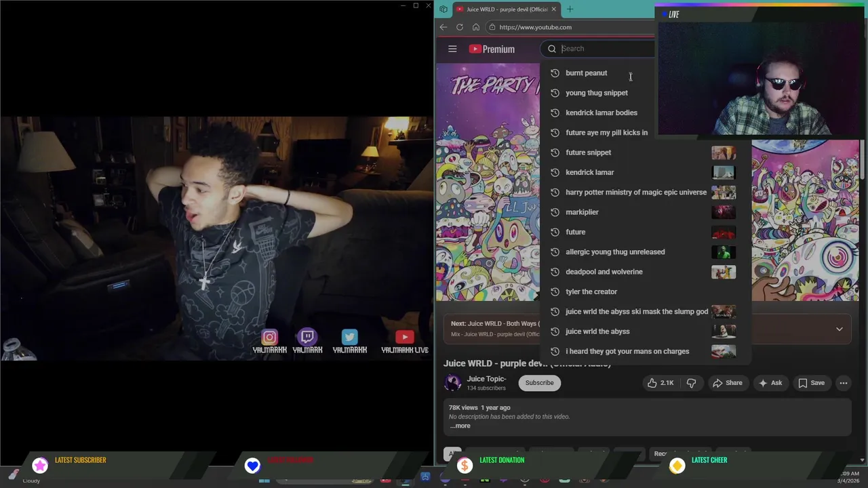
Task: Share the purple devil video
Action: coord(726,383)
